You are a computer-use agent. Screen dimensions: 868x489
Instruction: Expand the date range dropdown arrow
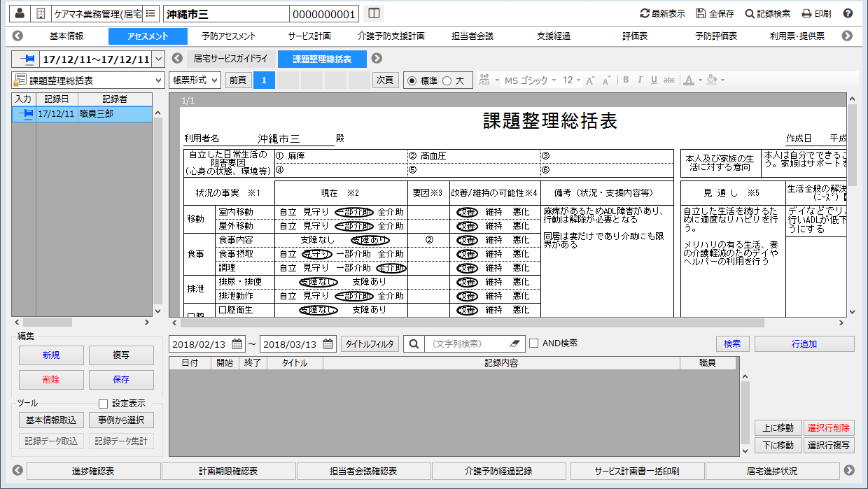click(x=157, y=59)
